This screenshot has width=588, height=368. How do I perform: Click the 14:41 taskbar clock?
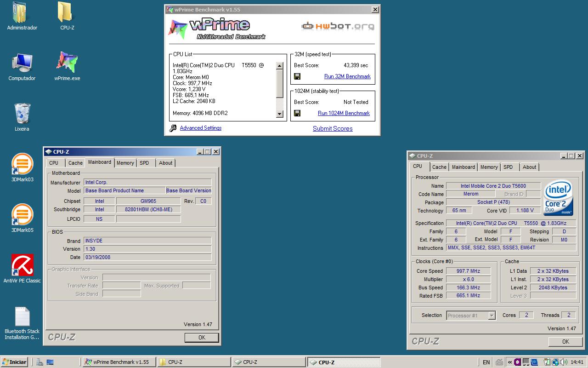tap(577, 362)
